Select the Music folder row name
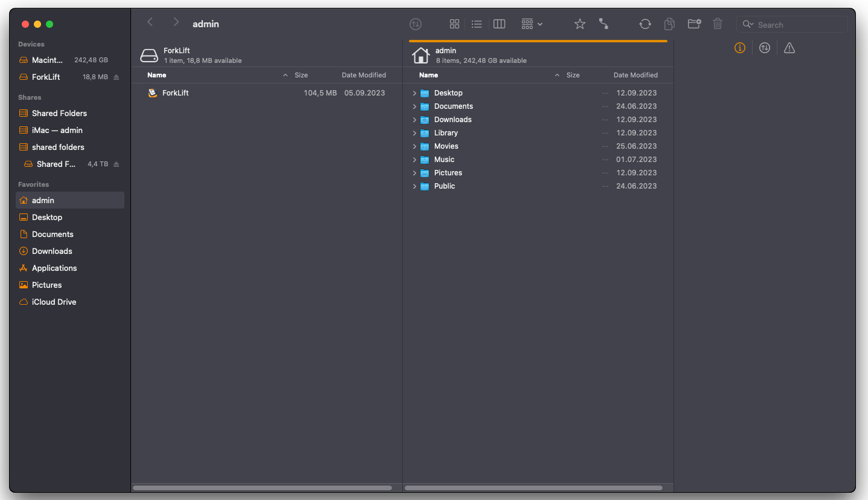This screenshot has height=500, width=868. (x=444, y=160)
